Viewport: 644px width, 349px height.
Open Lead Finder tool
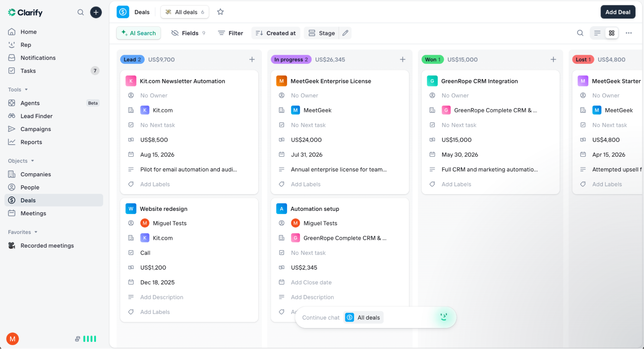point(54,116)
